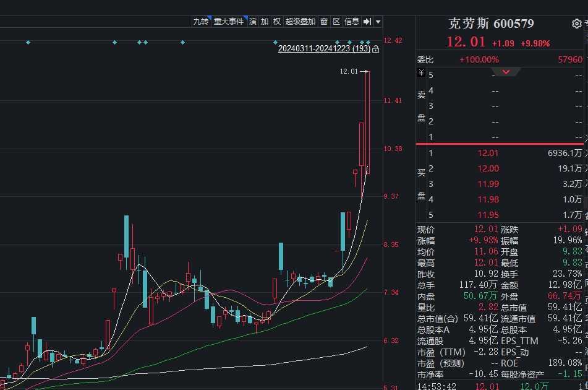Open the 信息 tab in the chart toolbar
The width and height of the screenshot is (588, 390).
(x=352, y=22)
